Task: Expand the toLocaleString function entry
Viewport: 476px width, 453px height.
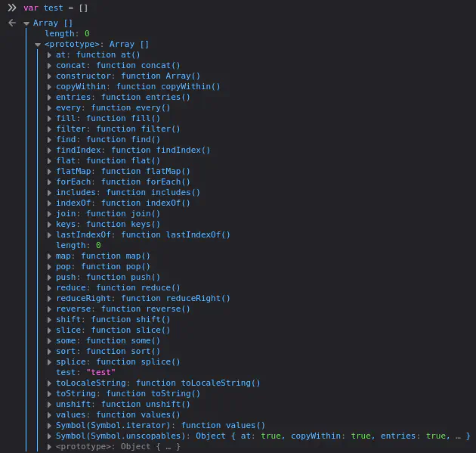Action: coord(50,383)
